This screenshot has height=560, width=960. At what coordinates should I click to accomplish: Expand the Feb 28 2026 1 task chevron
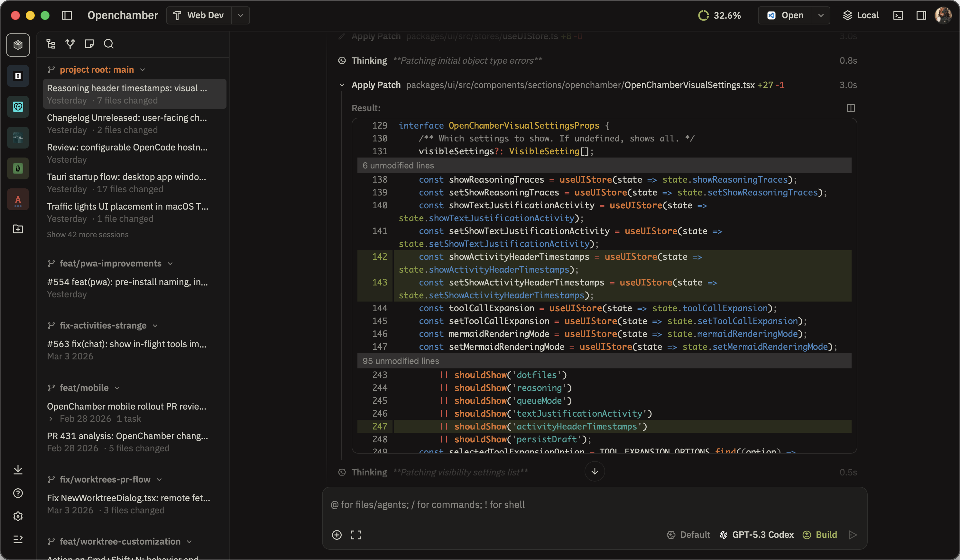tap(51, 419)
